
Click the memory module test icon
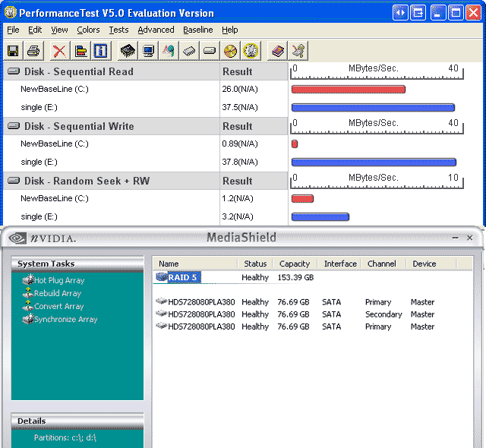click(x=189, y=51)
